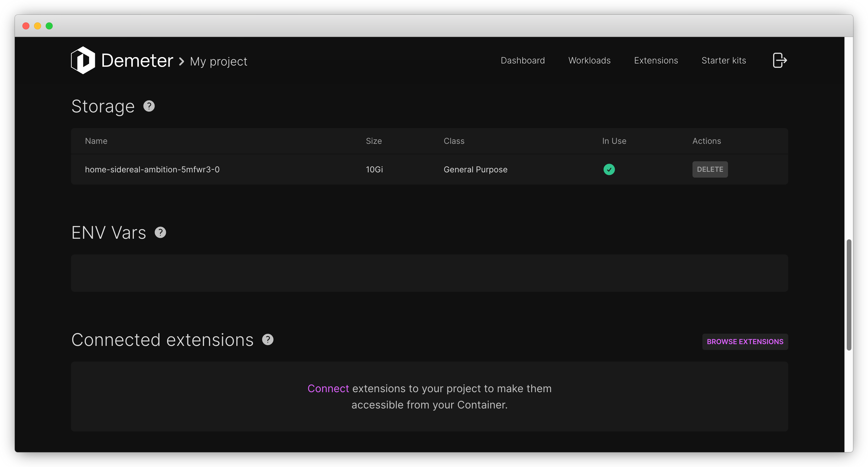Click the page vertical scrollbar thumb
868x467 pixels.
(x=849, y=295)
